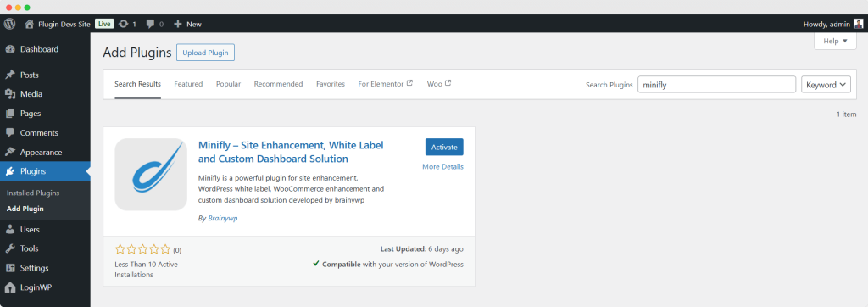Click the Plugins plug icon
Viewport: 868px width, 307px height.
coord(10,171)
